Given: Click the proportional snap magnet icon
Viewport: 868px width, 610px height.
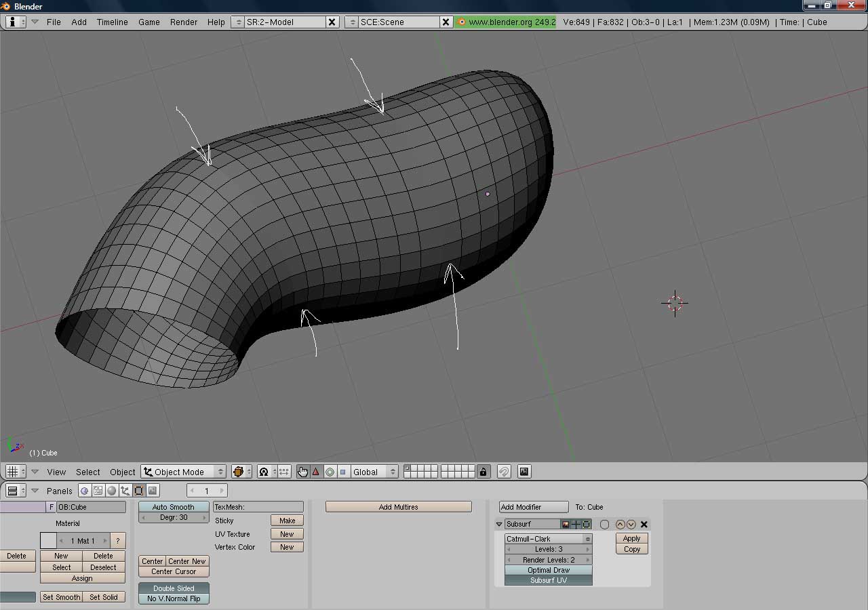Looking at the screenshot, I should click(504, 472).
